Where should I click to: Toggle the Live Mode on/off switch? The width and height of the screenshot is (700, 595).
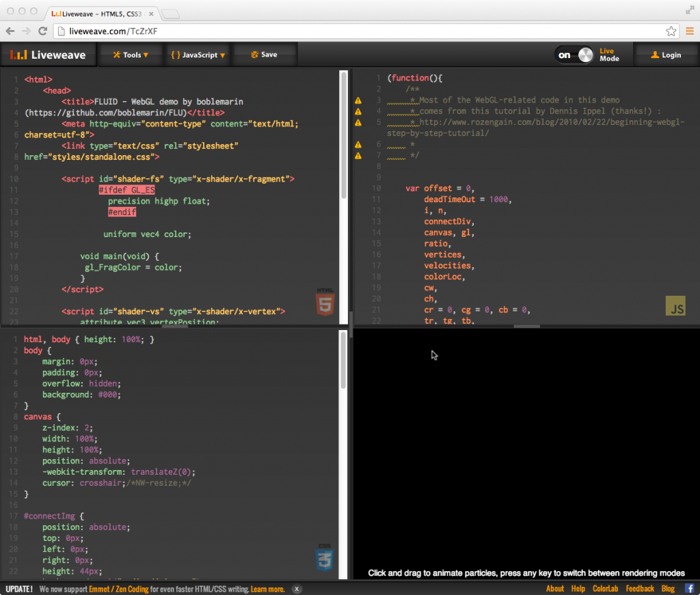tap(574, 55)
